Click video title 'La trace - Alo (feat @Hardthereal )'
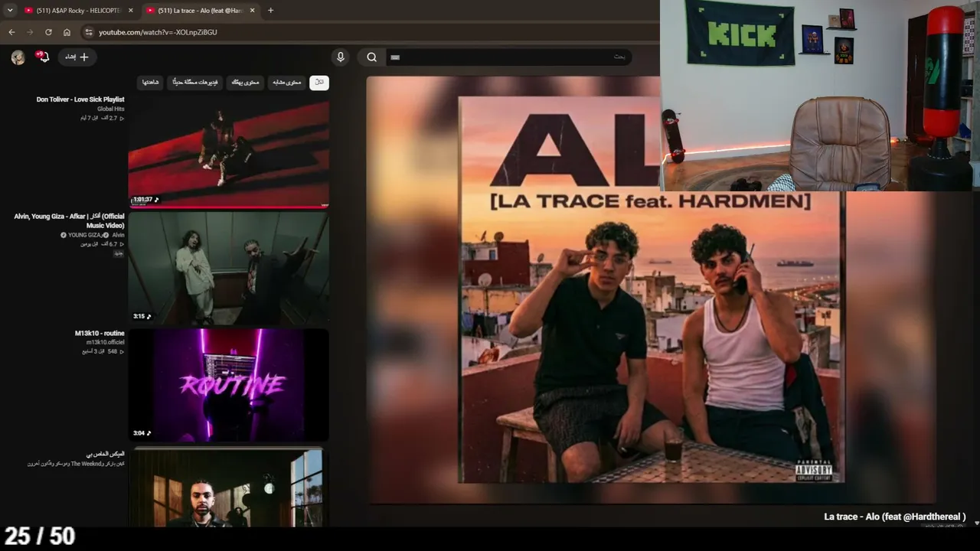The width and height of the screenshot is (980, 551). tap(894, 517)
